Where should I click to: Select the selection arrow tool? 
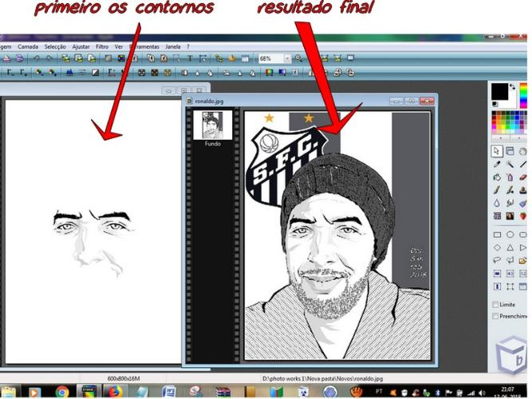tap(497, 151)
